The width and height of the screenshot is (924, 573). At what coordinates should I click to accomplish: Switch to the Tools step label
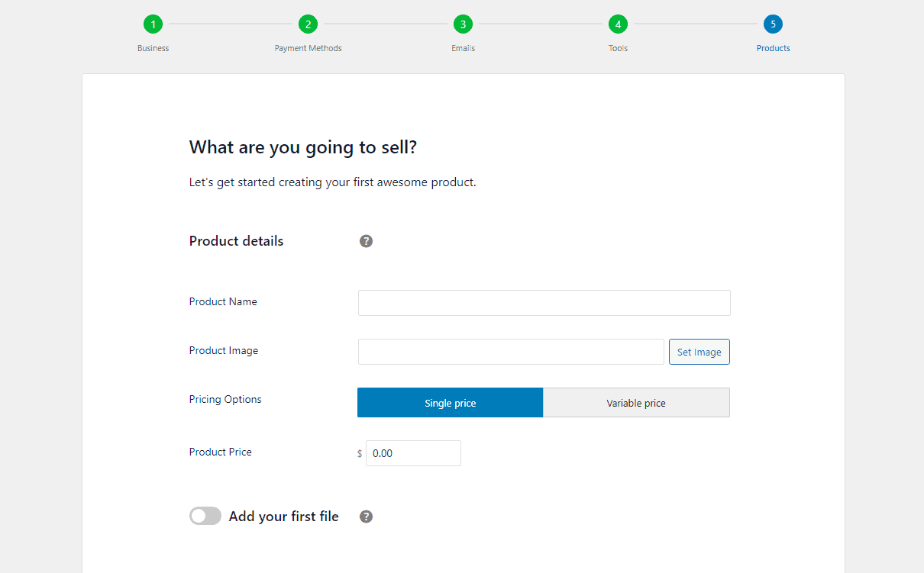coord(618,48)
